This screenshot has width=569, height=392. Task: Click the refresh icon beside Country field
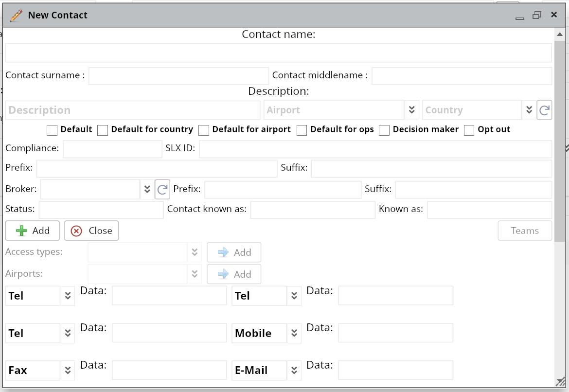(544, 110)
